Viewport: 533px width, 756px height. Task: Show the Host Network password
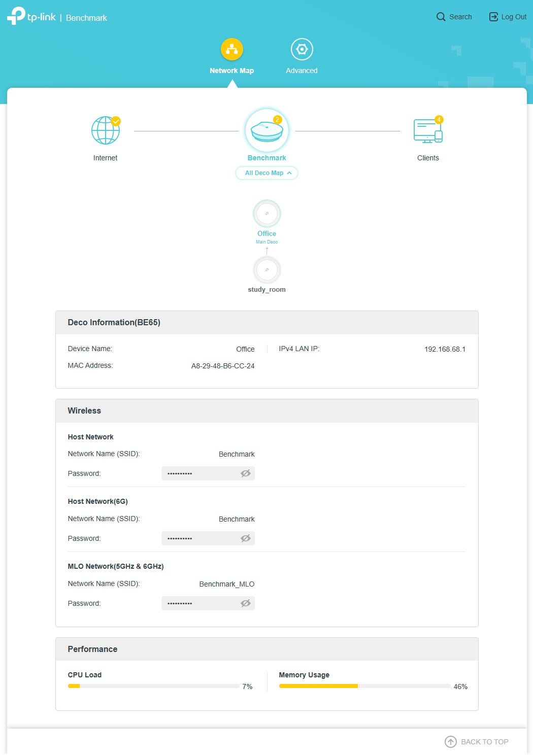pos(246,473)
